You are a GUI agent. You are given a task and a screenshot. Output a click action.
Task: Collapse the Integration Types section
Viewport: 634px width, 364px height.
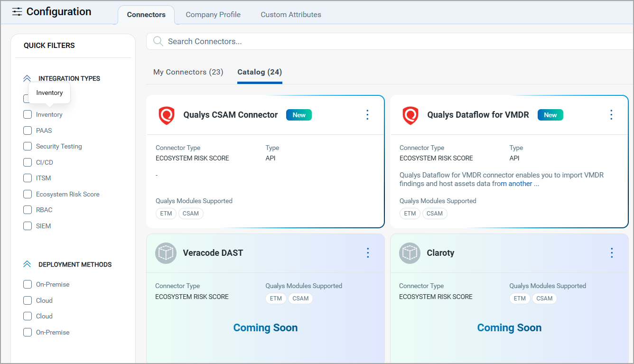coord(27,79)
